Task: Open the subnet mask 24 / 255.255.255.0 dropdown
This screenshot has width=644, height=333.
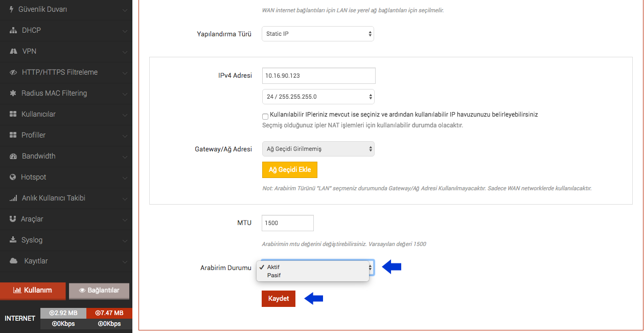Action: click(x=318, y=97)
